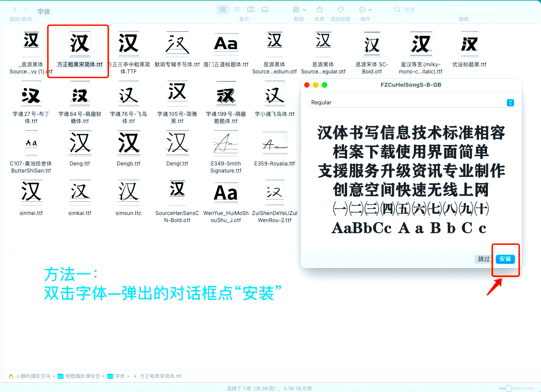Viewport: 541px width, 392px height.
Task: Click the 跳过 (Skip) button
Action: 484,259
